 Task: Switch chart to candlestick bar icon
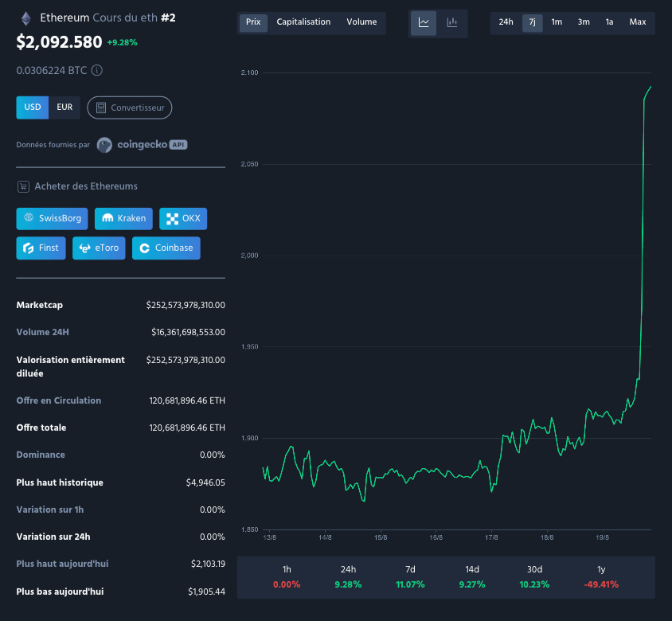pyautogui.click(x=452, y=22)
